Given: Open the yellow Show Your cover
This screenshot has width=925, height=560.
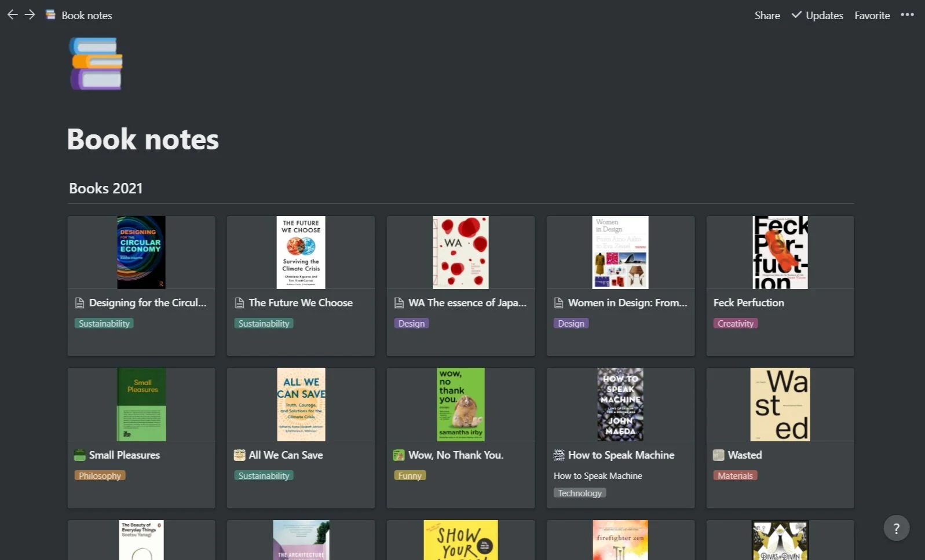Looking at the screenshot, I should [460, 540].
